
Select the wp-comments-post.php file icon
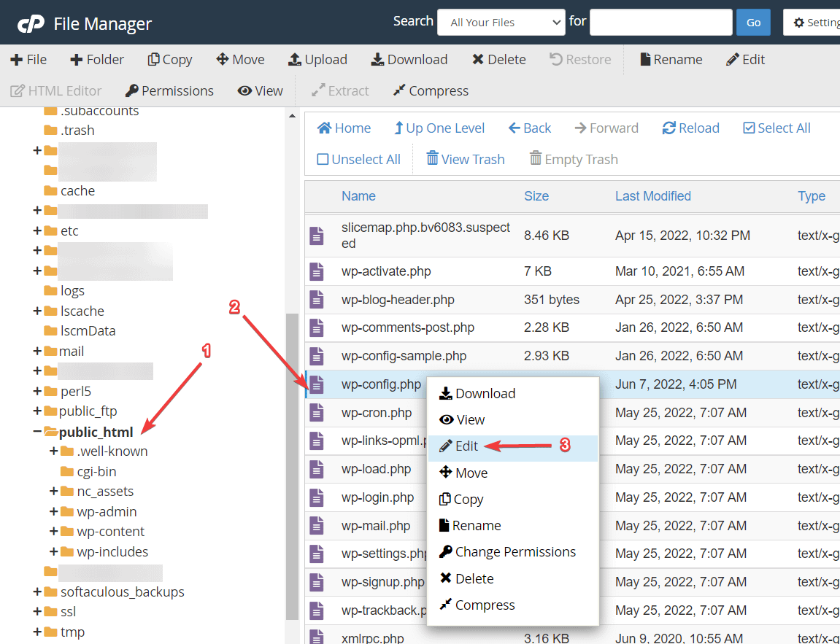317,327
